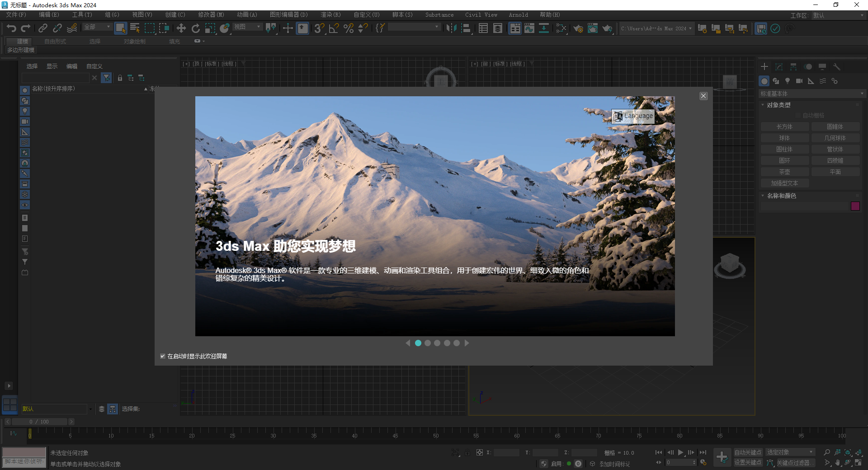Image resolution: width=868 pixels, height=470 pixels.
Task: Click the Set Keys plus-key icon
Action: point(722,457)
